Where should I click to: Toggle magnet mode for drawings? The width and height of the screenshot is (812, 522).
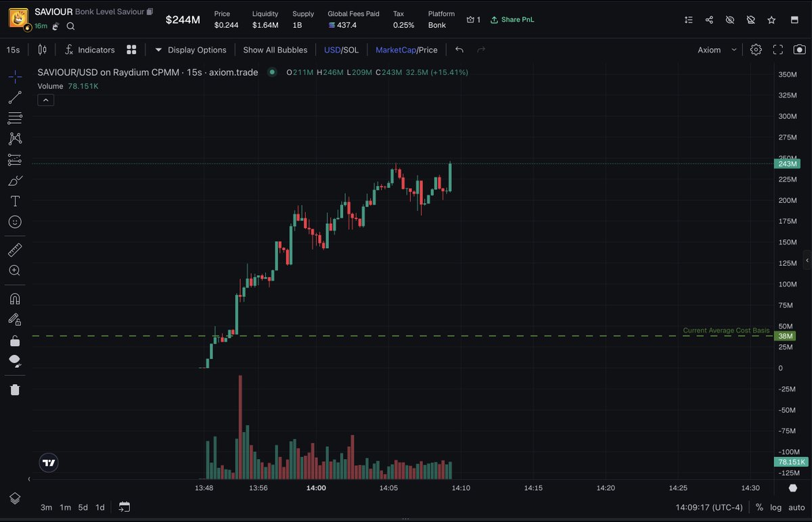[15, 299]
